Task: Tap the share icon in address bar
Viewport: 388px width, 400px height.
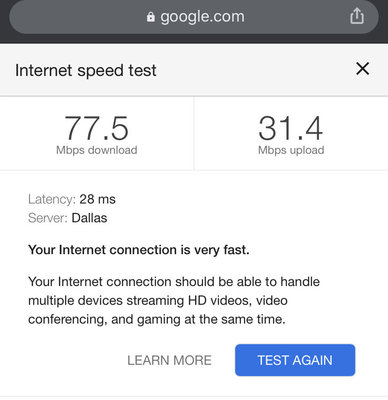Action: click(x=357, y=16)
